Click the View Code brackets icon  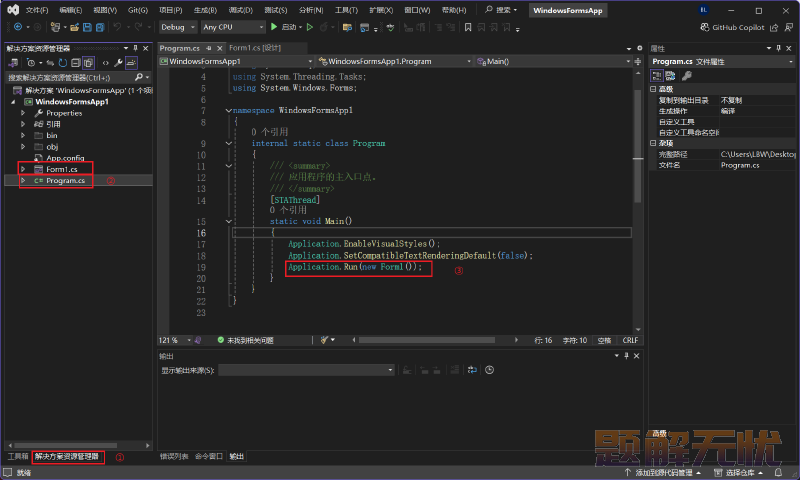coord(106,63)
